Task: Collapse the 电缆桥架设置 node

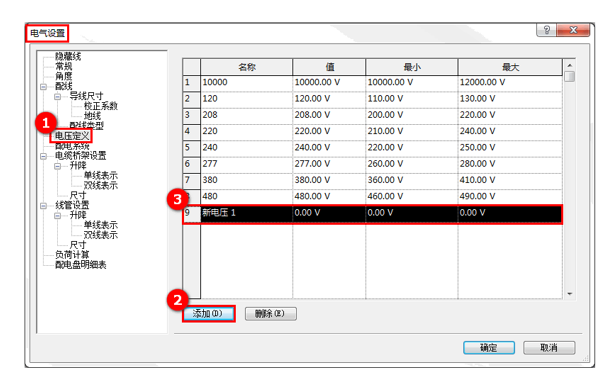Action: [43, 156]
